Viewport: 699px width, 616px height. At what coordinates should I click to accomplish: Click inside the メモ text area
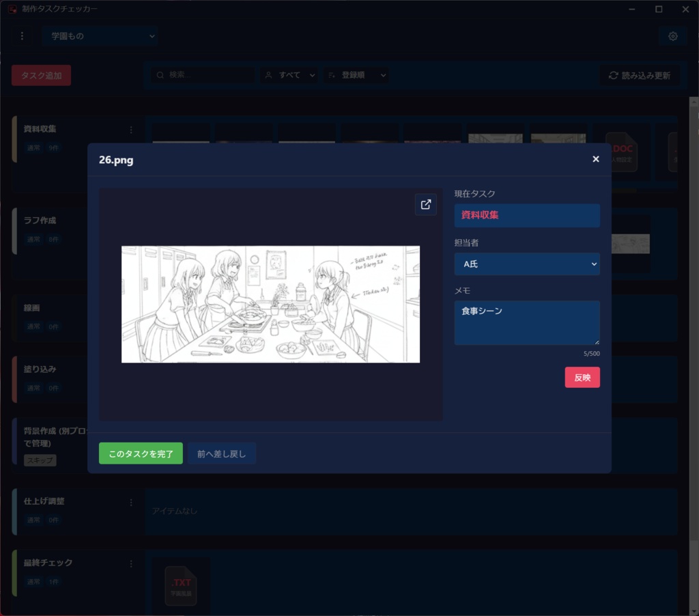tap(526, 321)
